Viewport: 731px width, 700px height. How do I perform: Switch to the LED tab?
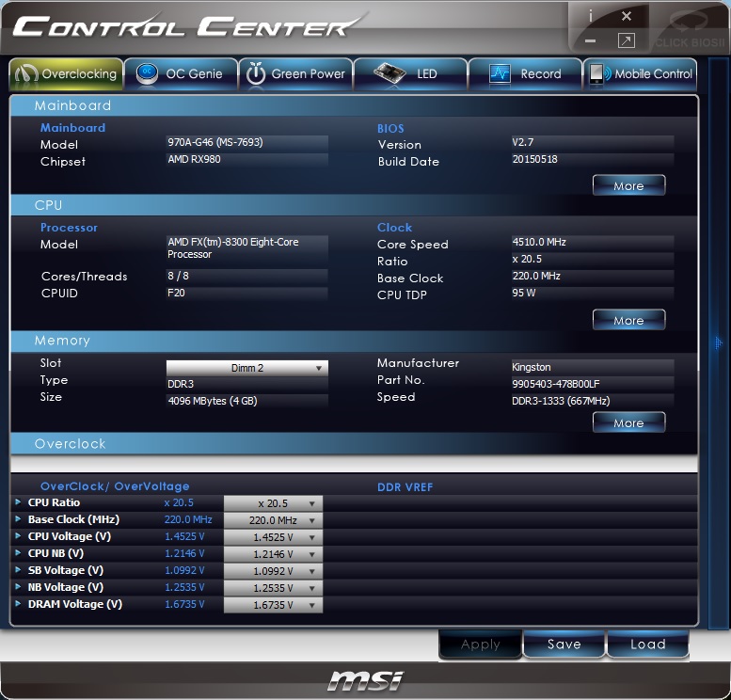(410, 73)
